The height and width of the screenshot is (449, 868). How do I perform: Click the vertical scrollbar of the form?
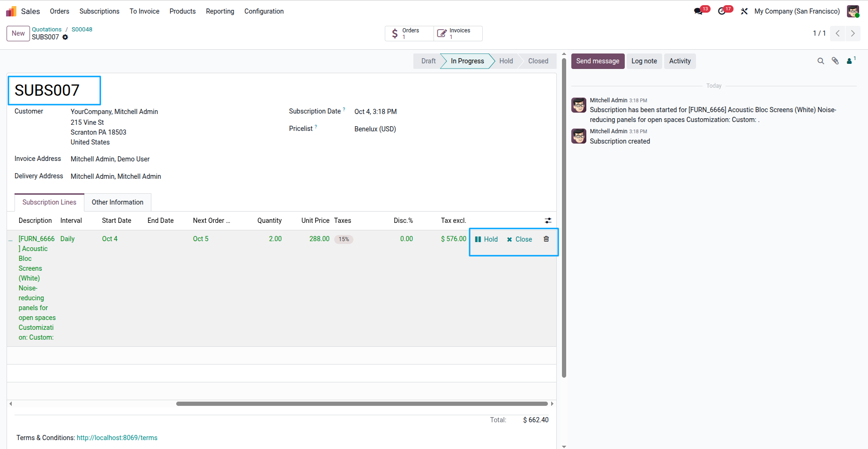pos(564,218)
